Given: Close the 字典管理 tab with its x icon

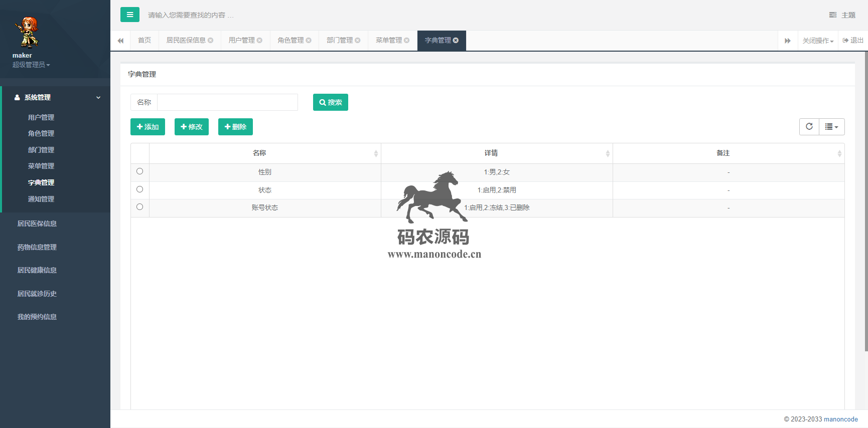Looking at the screenshot, I should pyautogui.click(x=456, y=41).
